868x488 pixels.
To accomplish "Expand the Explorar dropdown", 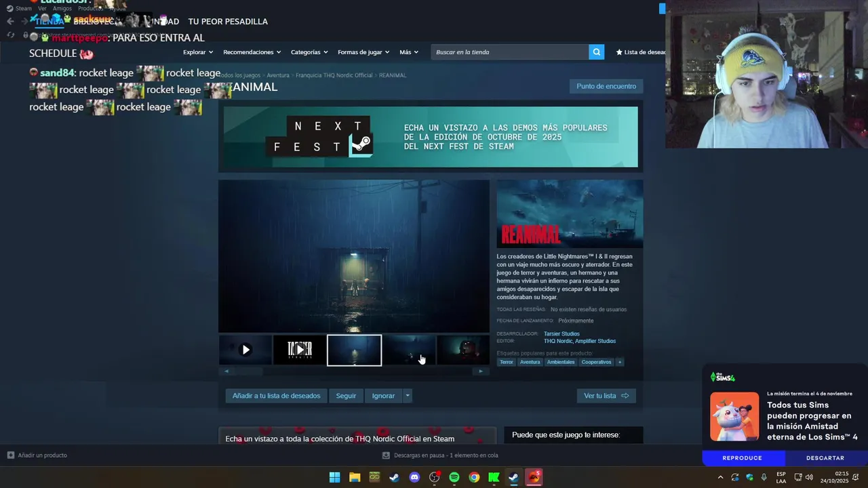I will 198,52.
